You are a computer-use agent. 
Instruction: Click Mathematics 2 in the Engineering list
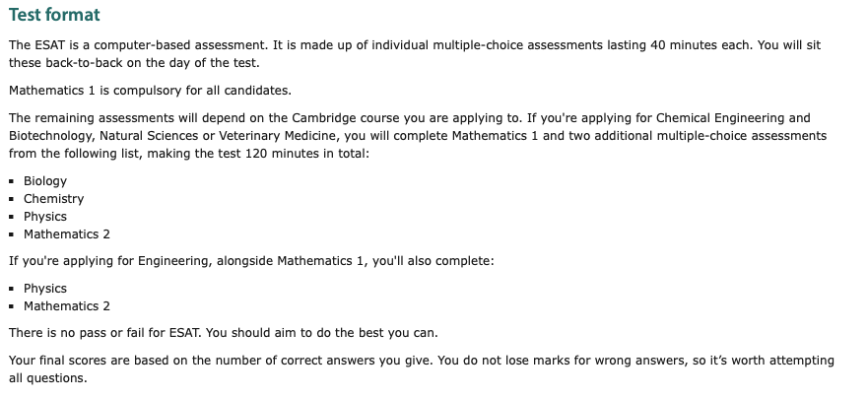click(66, 306)
